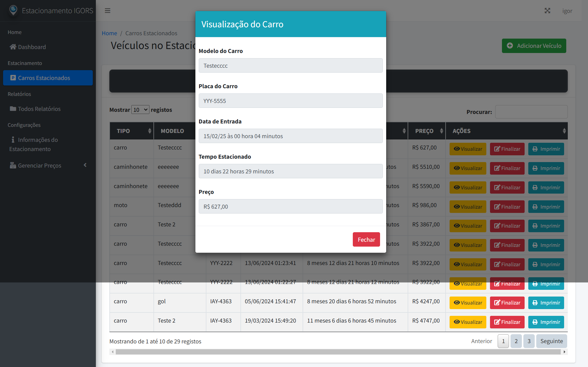Viewport: 588px width, 367px height.
Task: Sort by the PREÇO column arrows
Action: [441, 131]
